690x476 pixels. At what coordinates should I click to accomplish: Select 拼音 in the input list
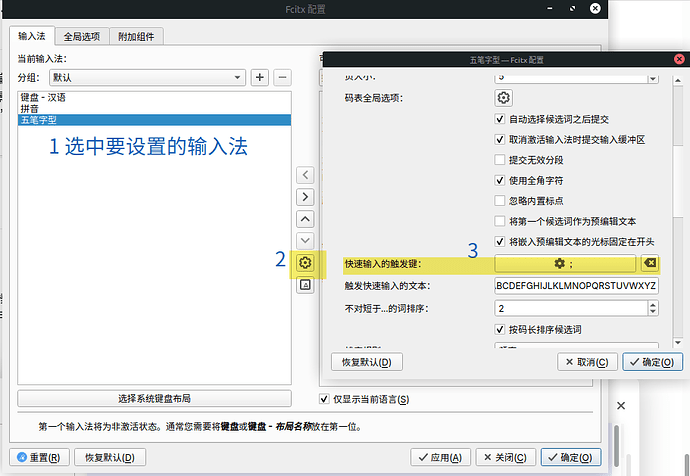[x=154, y=108]
